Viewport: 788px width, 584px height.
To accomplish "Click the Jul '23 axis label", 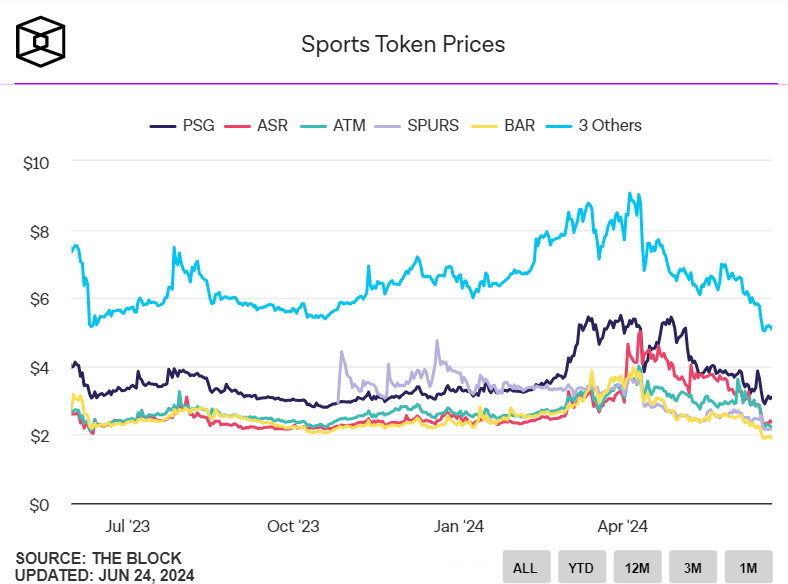I will [131, 525].
